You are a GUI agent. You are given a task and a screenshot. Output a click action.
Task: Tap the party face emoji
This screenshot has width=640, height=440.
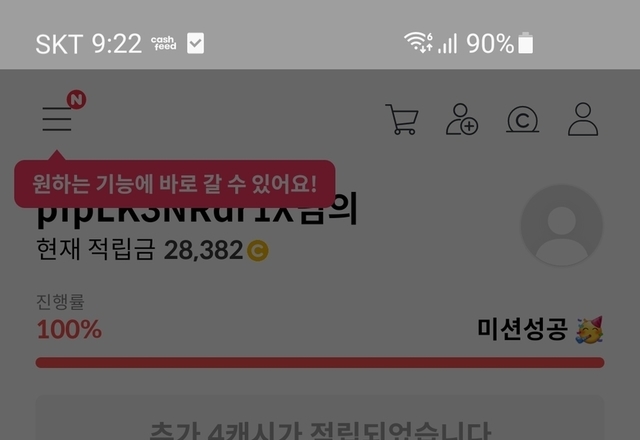coord(589,329)
